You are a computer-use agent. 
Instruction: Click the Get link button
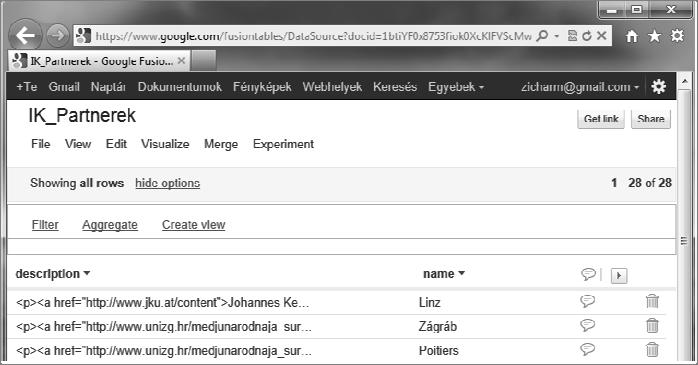(601, 119)
